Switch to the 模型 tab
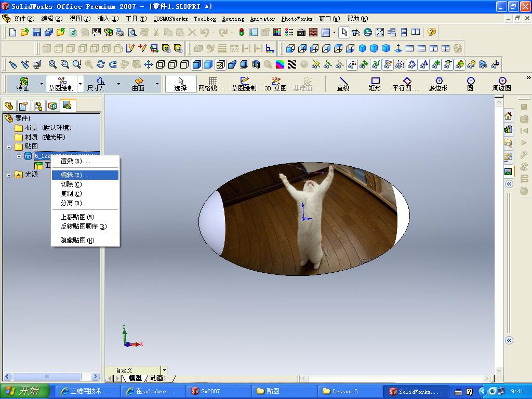This screenshot has height=399, width=532. click(135, 378)
